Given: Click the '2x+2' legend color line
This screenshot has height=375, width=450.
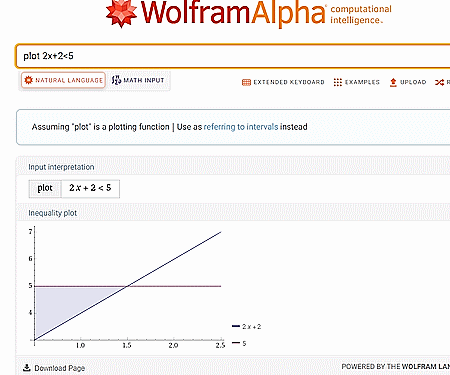Looking at the screenshot, I should pos(236,326).
